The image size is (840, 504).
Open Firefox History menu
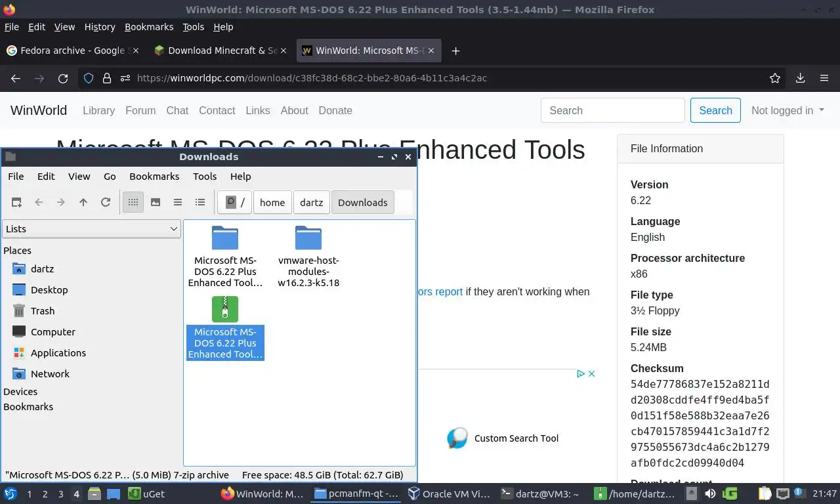pyautogui.click(x=100, y=27)
